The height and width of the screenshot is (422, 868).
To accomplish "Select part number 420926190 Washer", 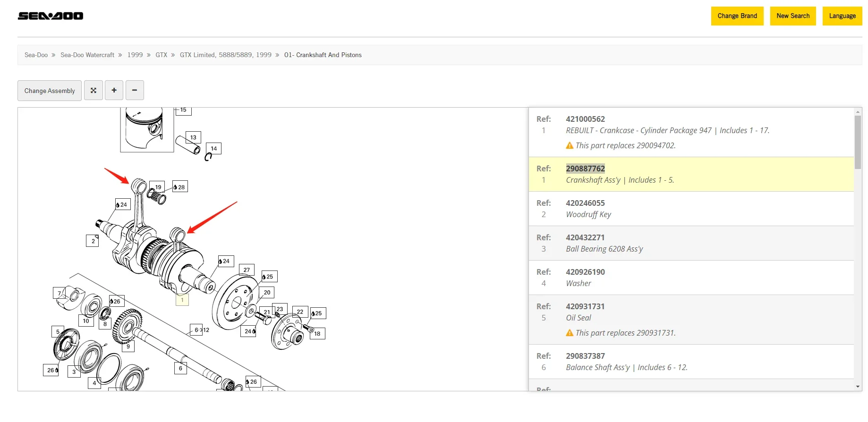I will pos(585,272).
